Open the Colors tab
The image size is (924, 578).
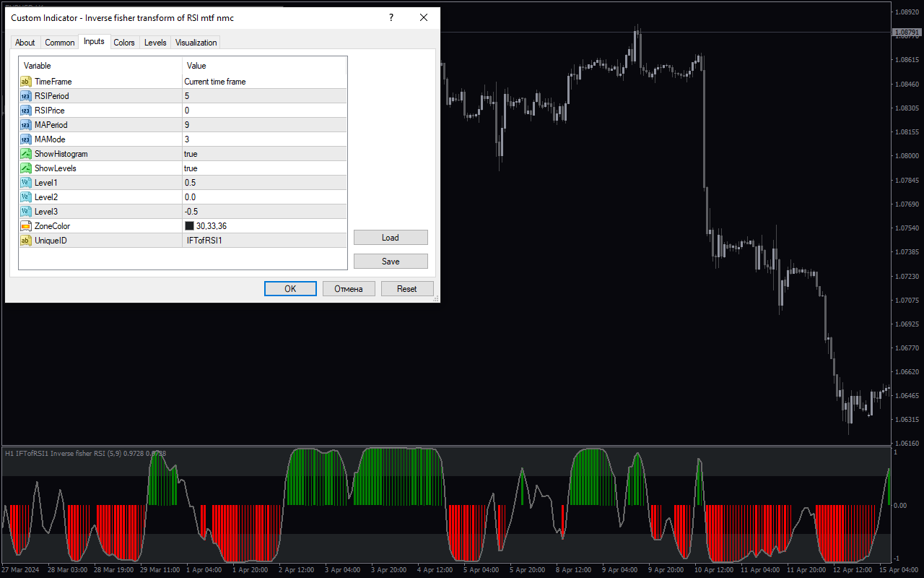click(124, 43)
